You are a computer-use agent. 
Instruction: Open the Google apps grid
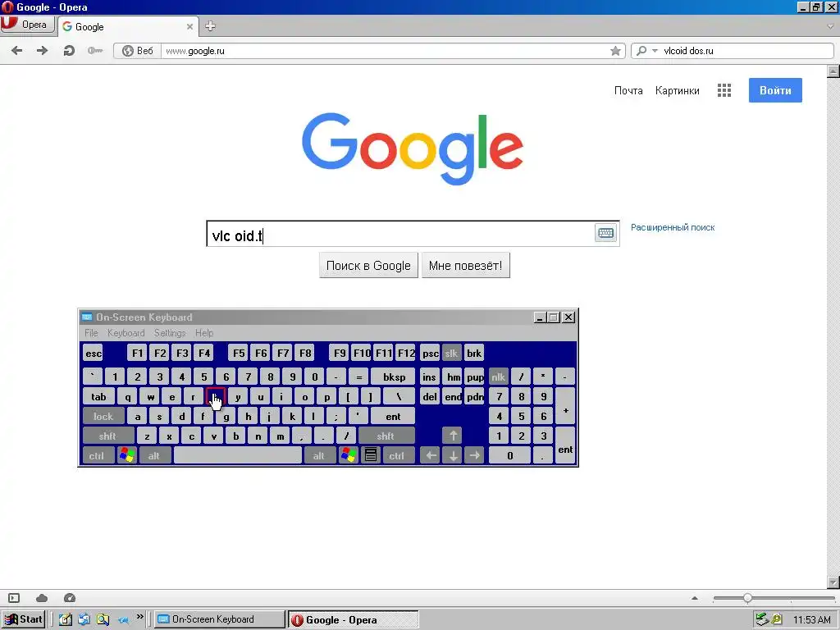pyautogui.click(x=724, y=90)
